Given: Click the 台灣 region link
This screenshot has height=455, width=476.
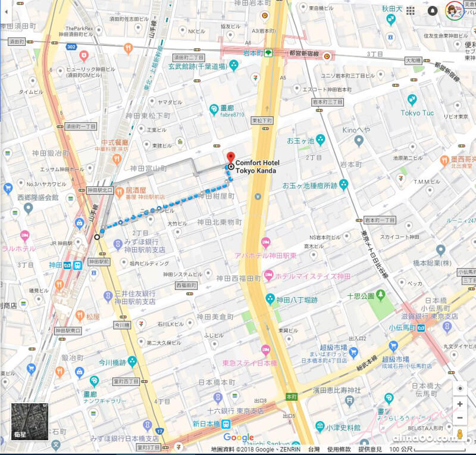Looking at the screenshot, I should (x=314, y=449).
